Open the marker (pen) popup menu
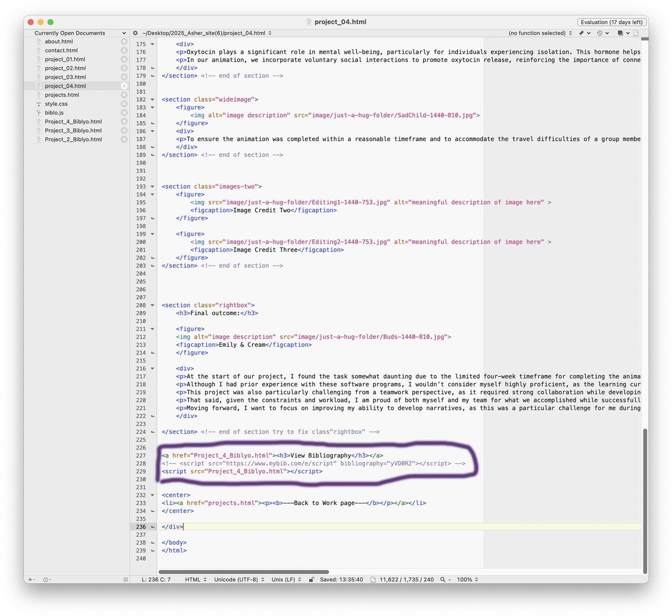The height and width of the screenshot is (616, 672). click(584, 33)
